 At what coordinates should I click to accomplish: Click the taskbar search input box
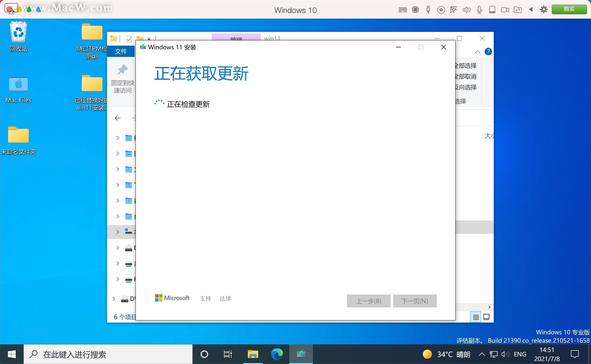(108, 354)
